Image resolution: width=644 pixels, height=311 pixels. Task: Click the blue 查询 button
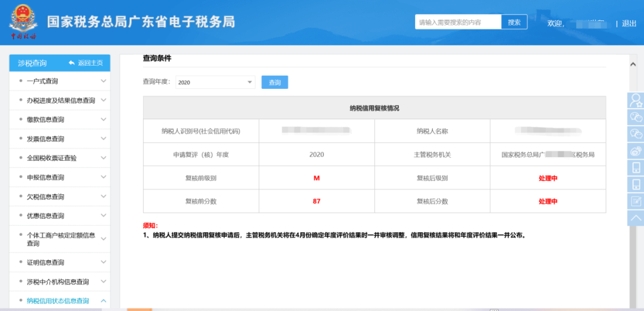click(275, 82)
